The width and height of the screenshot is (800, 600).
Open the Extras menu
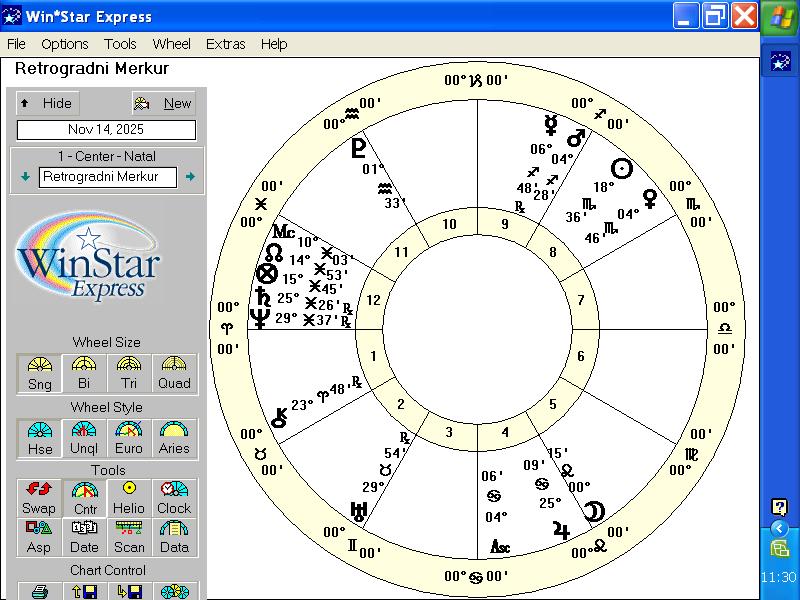(225, 44)
